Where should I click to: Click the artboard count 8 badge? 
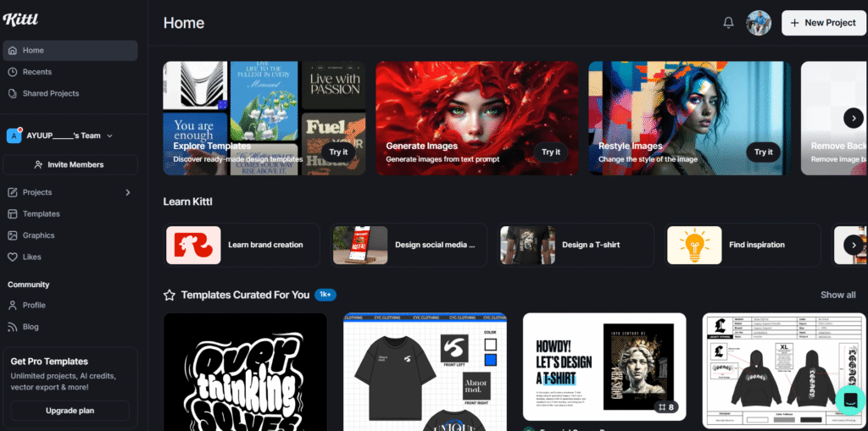[666, 407]
